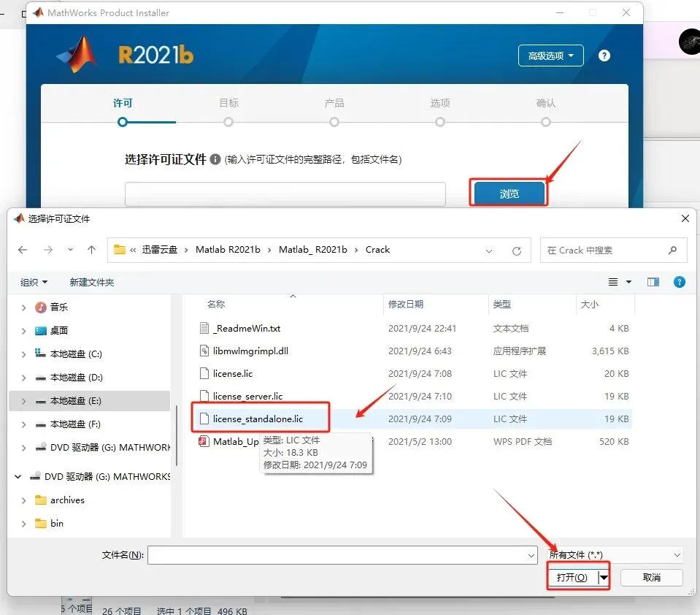This screenshot has height=615, width=700.
Task: Expand the address bar history dropdown
Action: click(x=489, y=251)
